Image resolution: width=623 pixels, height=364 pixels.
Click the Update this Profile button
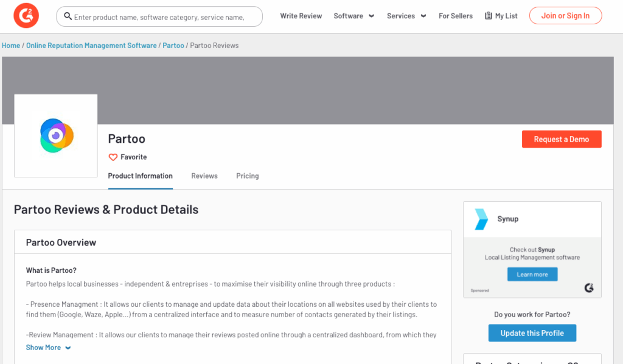[532, 333]
